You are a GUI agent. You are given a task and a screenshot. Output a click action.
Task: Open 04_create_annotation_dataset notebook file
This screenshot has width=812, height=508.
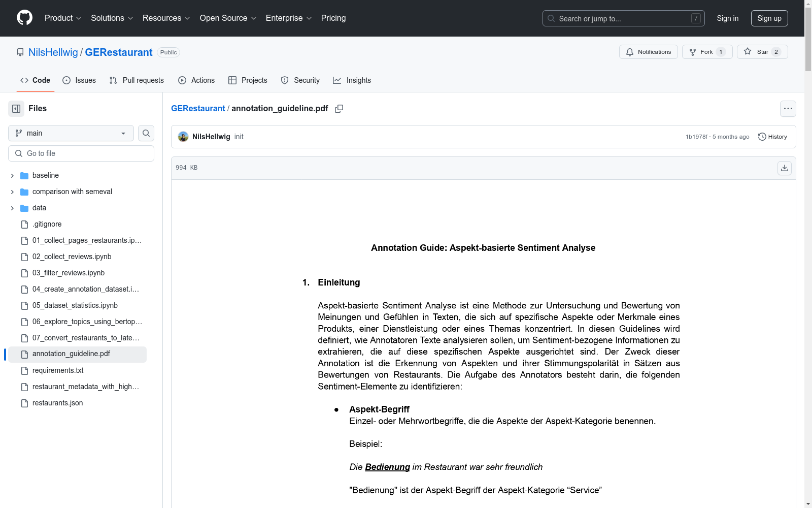(x=86, y=289)
